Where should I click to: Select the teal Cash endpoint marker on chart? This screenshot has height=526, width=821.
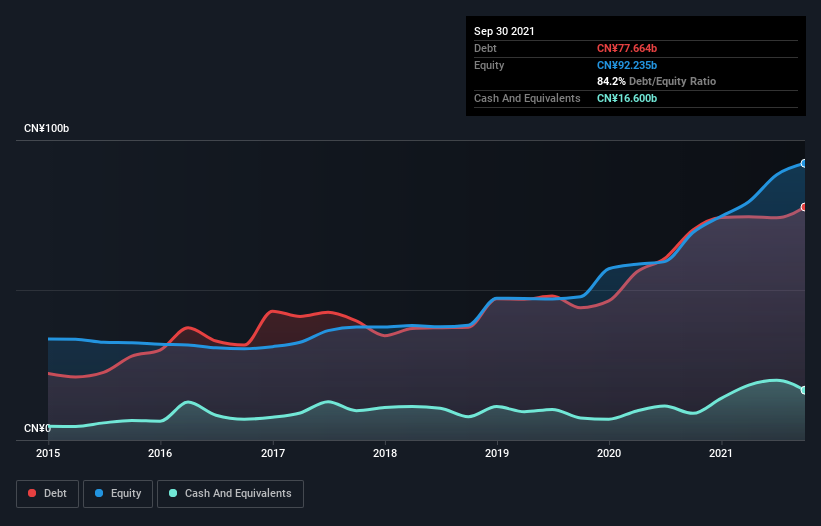click(x=804, y=390)
